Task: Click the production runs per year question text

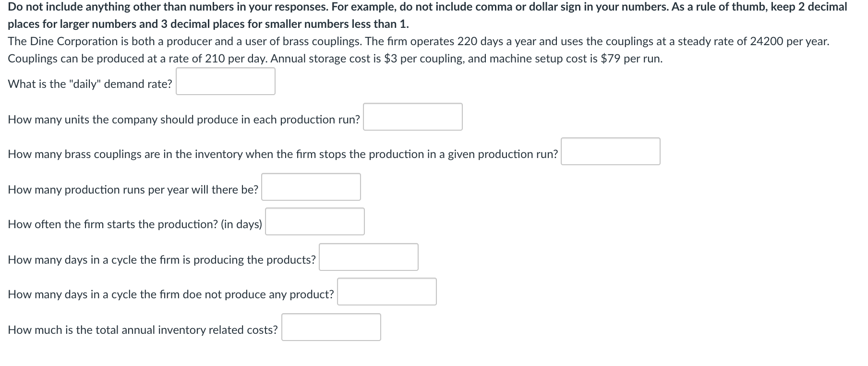Action: click(x=133, y=189)
